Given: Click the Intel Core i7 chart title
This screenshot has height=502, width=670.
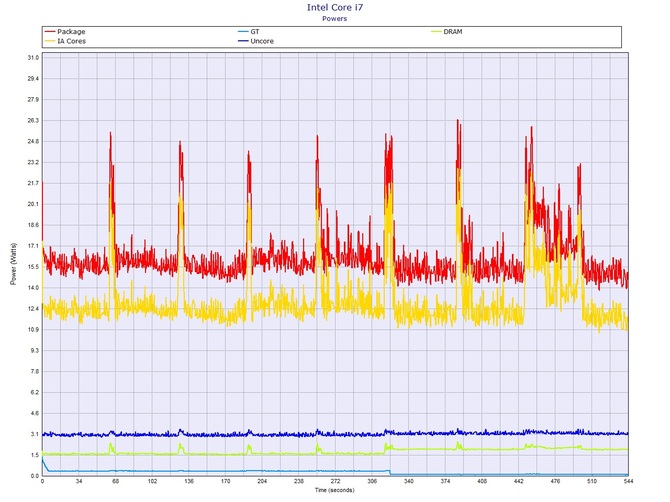Looking at the screenshot, I should pyautogui.click(x=335, y=7).
